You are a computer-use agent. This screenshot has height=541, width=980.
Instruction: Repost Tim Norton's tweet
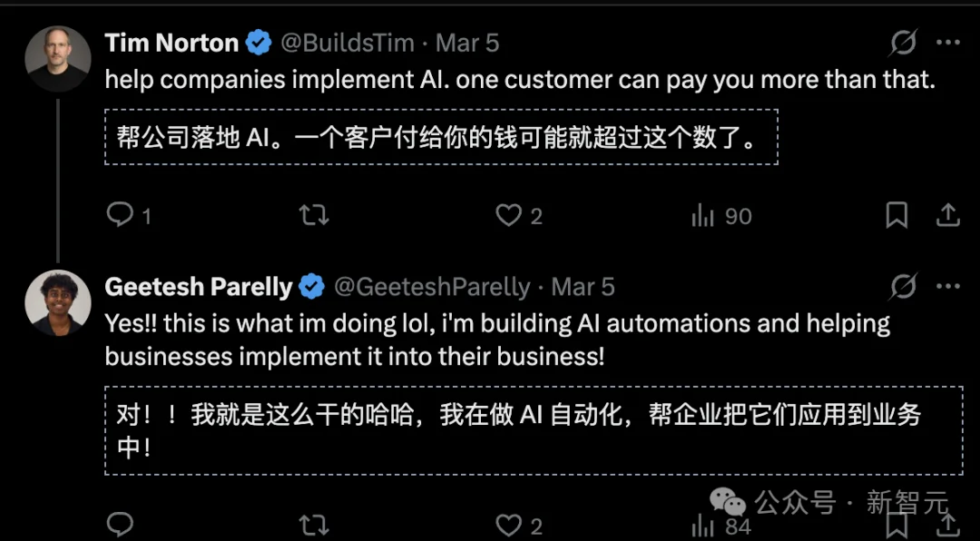click(x=313, y=215)
